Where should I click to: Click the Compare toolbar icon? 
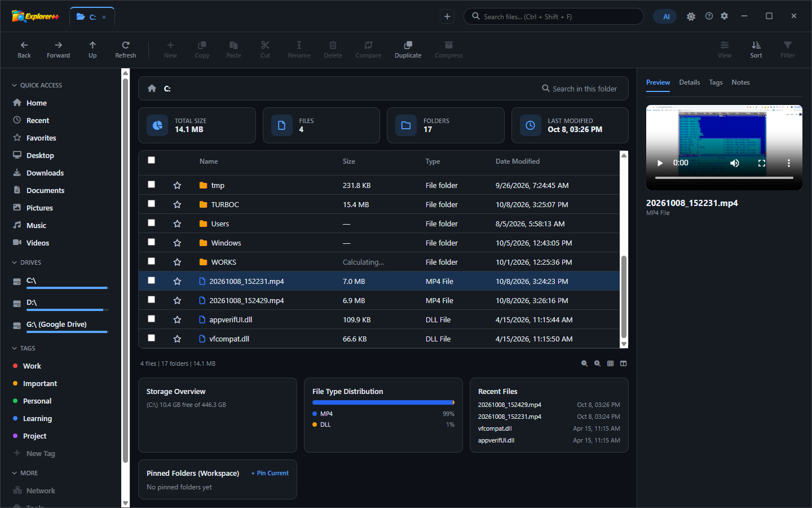point(368,49)
